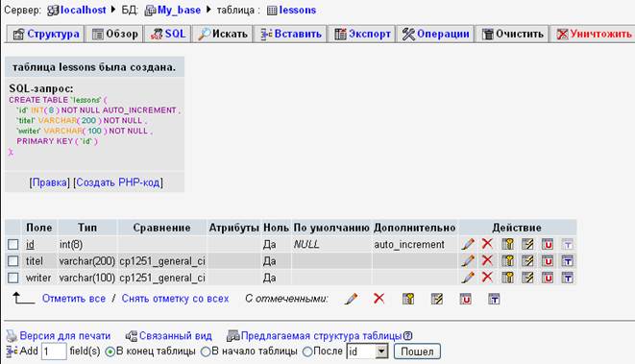Image resolution: width=635 pixels, height=364 pixels.
Task: Click the Создать PHP-код link
Action: [118, 182]
